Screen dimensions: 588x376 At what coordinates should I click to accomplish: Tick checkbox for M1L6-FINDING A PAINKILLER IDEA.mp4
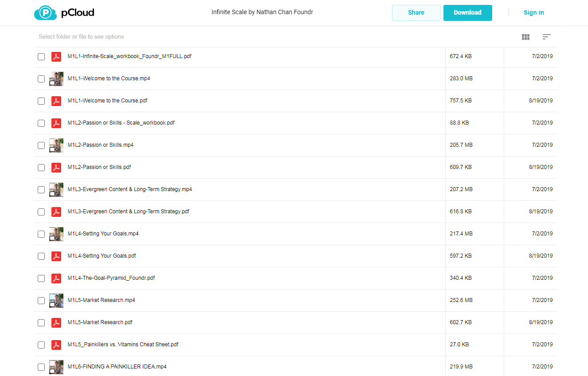coord(41,367)
